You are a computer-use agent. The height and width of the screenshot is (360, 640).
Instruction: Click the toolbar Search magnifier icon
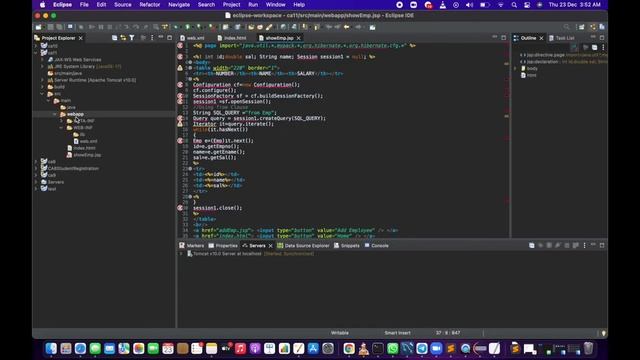click(567, 27)
